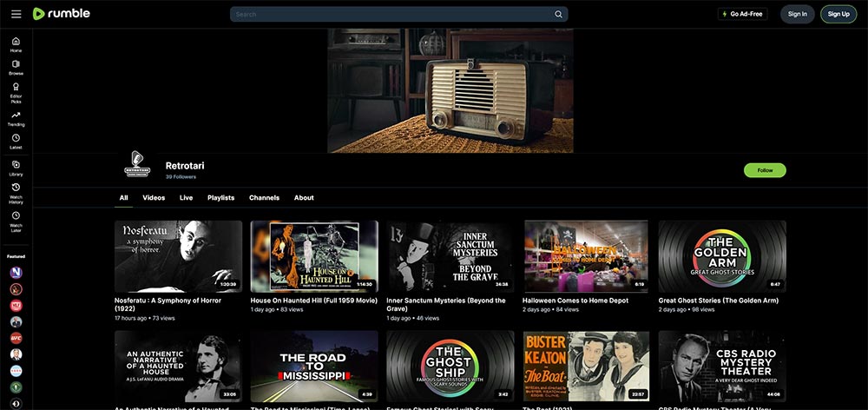Open CBS Radio Mystery Theater thumbnail
The height and width of the screenshot is (410, 868).
click(722, 367)
